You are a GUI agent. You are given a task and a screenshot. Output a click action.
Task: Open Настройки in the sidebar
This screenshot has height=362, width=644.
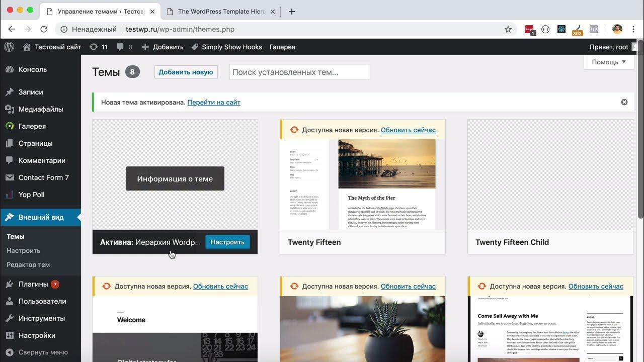[x=40, y=335]
